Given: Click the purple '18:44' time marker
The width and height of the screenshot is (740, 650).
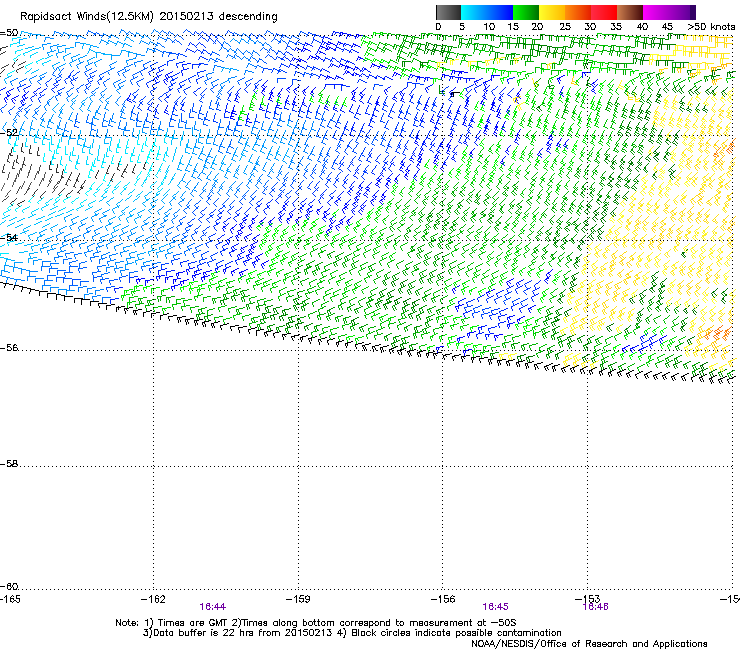Looking at the screenshot, I should point(212,607).
